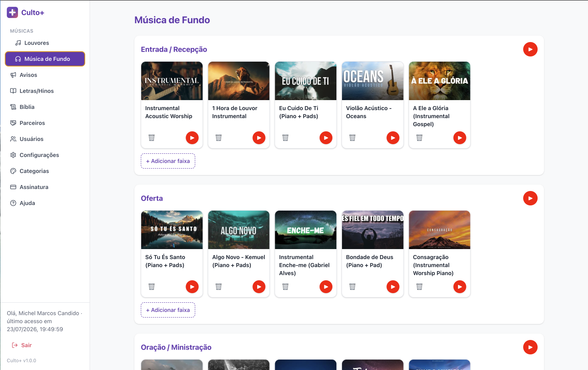
Task: Click the Consagração mountain thumbnail
Action: pos(440,230)
